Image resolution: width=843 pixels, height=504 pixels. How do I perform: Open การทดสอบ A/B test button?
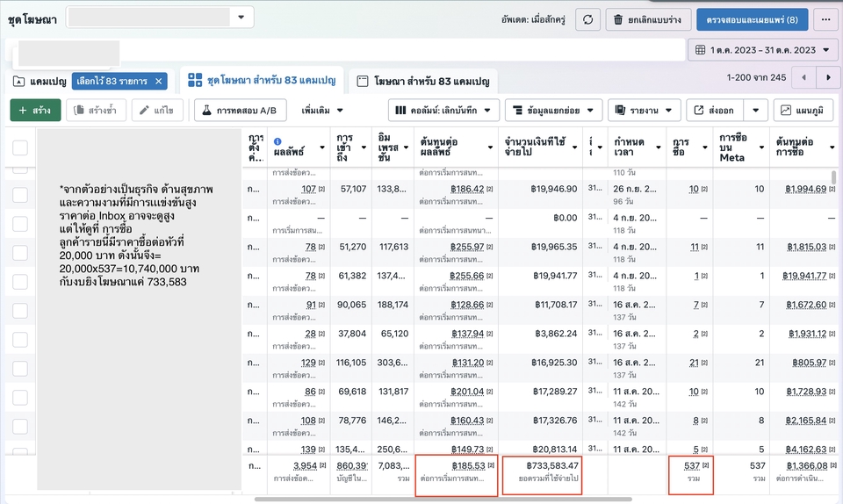click(x=240, y=110)
